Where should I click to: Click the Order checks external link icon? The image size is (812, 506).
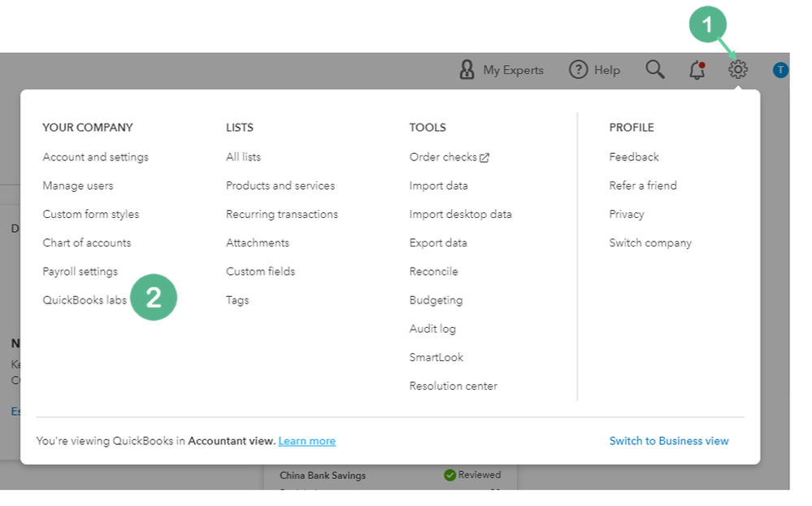click(484, 158)
